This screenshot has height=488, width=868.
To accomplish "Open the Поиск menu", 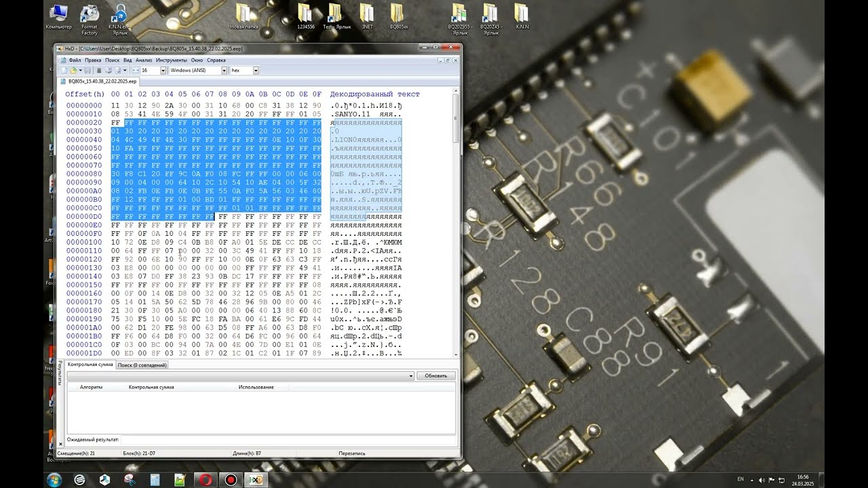I will 112,60.
